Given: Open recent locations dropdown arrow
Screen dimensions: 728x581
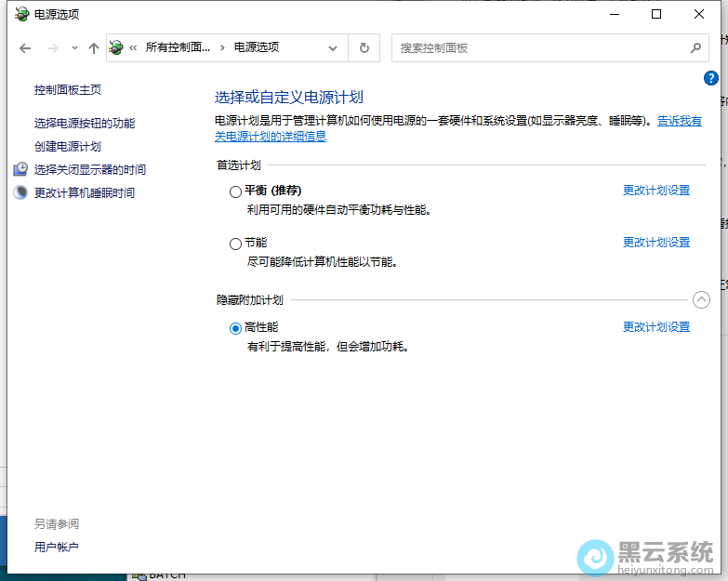Looking at the screenshot, I should click(74, 48).
